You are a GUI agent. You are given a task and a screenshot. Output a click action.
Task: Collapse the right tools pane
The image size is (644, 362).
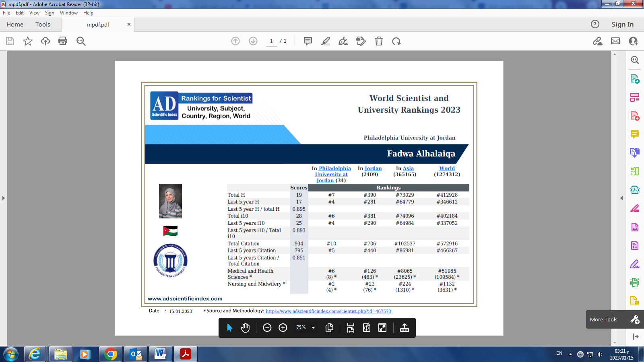point(621,198)
